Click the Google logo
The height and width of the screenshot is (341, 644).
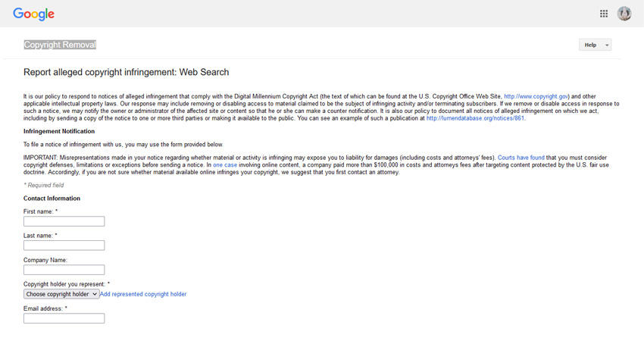point(33,14)
